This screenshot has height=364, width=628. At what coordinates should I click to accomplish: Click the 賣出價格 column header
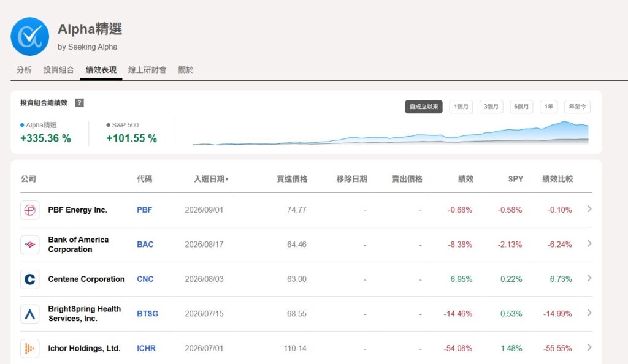[x=407, y=179]
